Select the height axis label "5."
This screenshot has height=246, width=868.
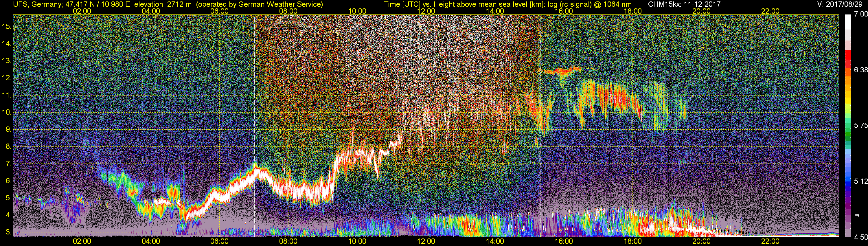(8, 198)
